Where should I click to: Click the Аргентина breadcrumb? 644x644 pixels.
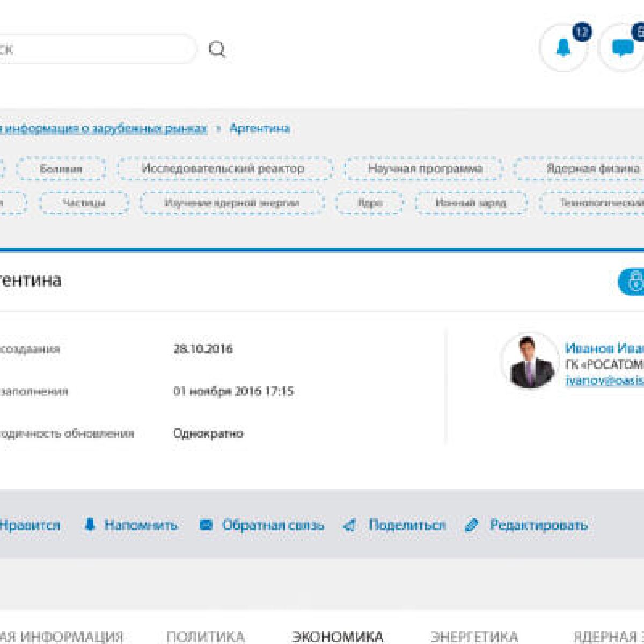pos(260,128)
